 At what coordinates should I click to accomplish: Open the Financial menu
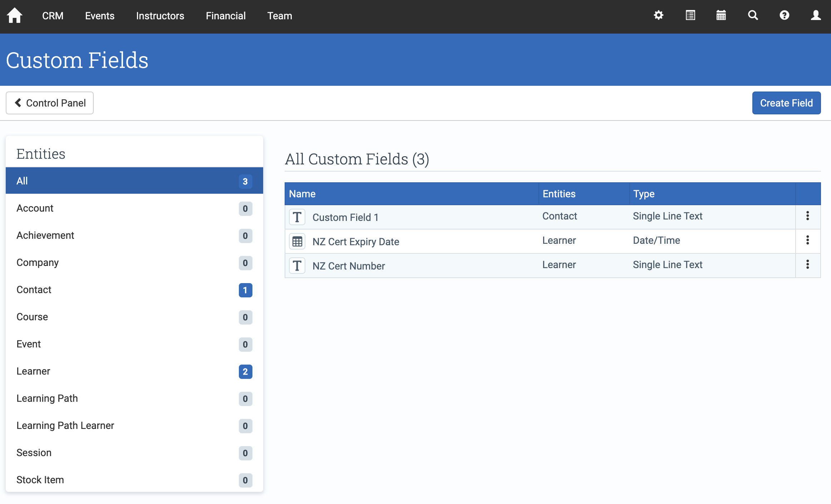pyautogui.click(x=226, y=16)
